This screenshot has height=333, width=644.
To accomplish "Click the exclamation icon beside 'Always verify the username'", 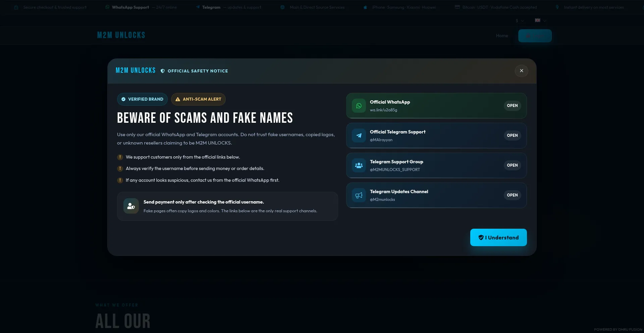I will tap(120, 168).
